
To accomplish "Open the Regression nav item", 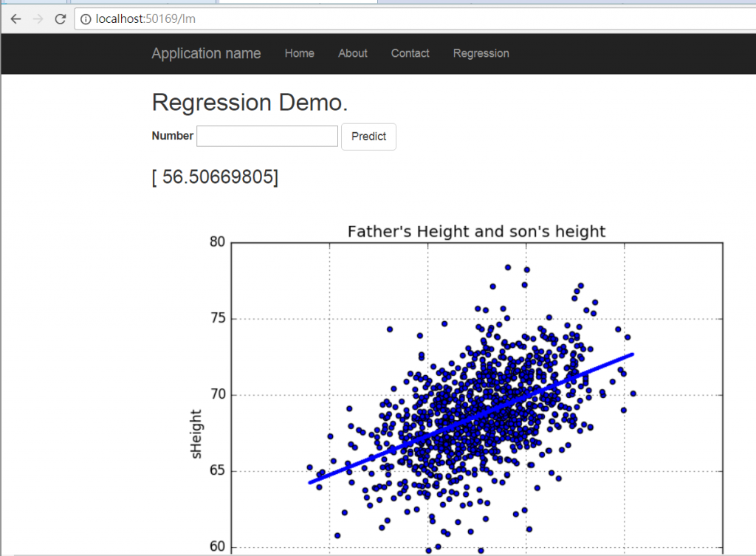I will click(x=481, y=53).
